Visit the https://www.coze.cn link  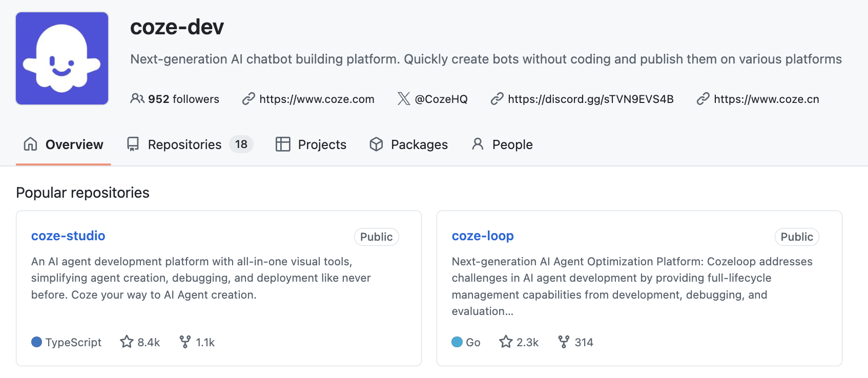click(x=766, y=99)
